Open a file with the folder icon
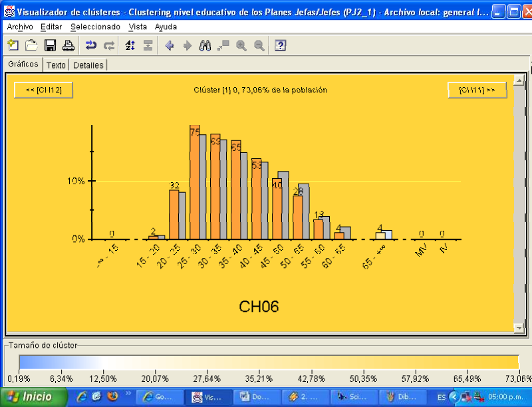This screenshot has width=532, height=407. pyautogui.click(x=31, y=45)
